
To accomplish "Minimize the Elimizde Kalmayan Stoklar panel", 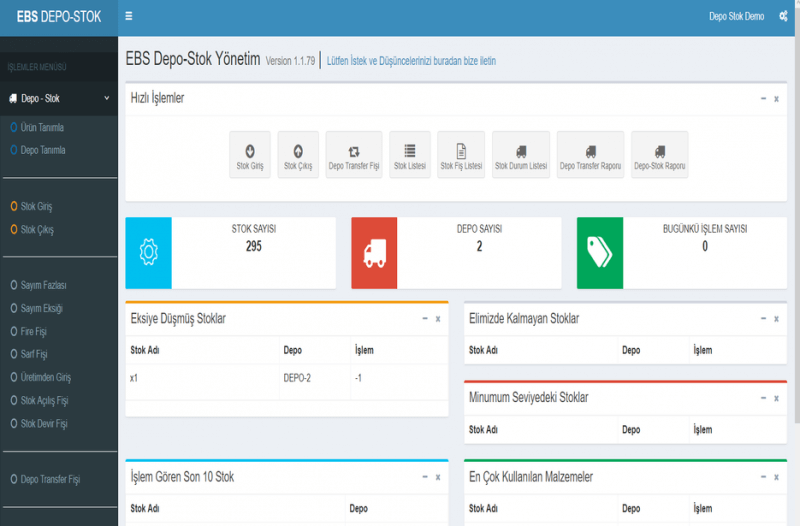I will point(763,318).
